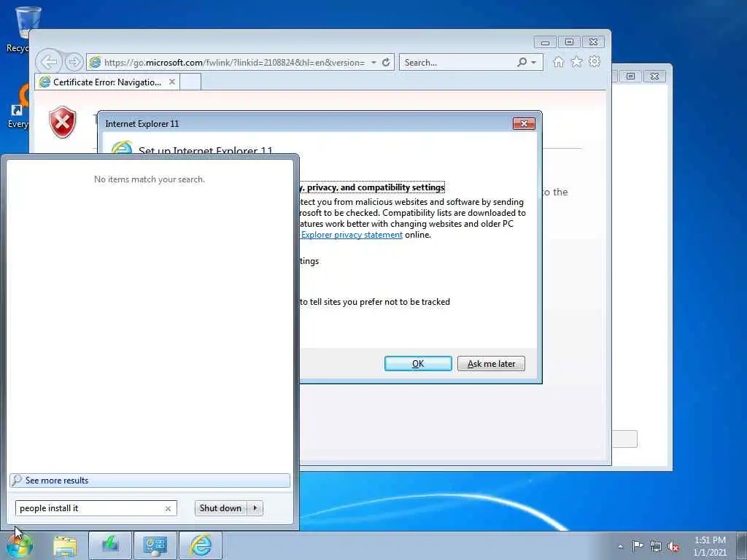Minimize the Internet Explorer browser window
This screenshot has height=560, width=747.
click(x=545, y=42)
